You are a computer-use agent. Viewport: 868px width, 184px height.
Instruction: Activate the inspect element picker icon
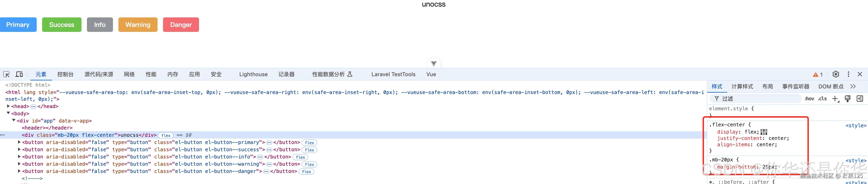pos(6,74)
